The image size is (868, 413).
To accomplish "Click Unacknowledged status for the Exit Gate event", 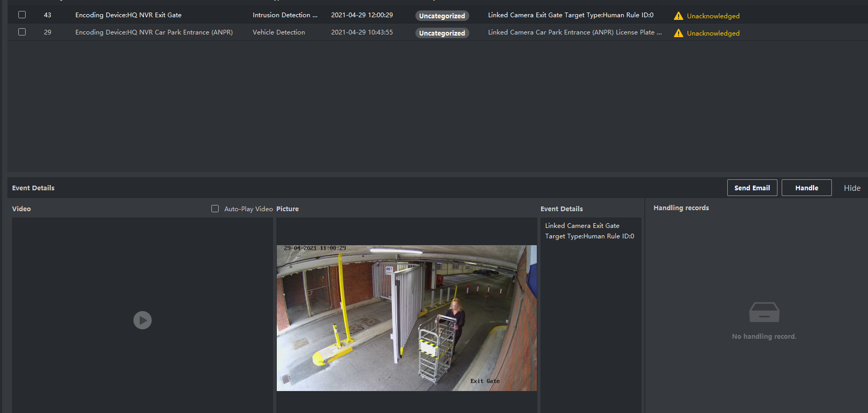I will click(713, 16).
